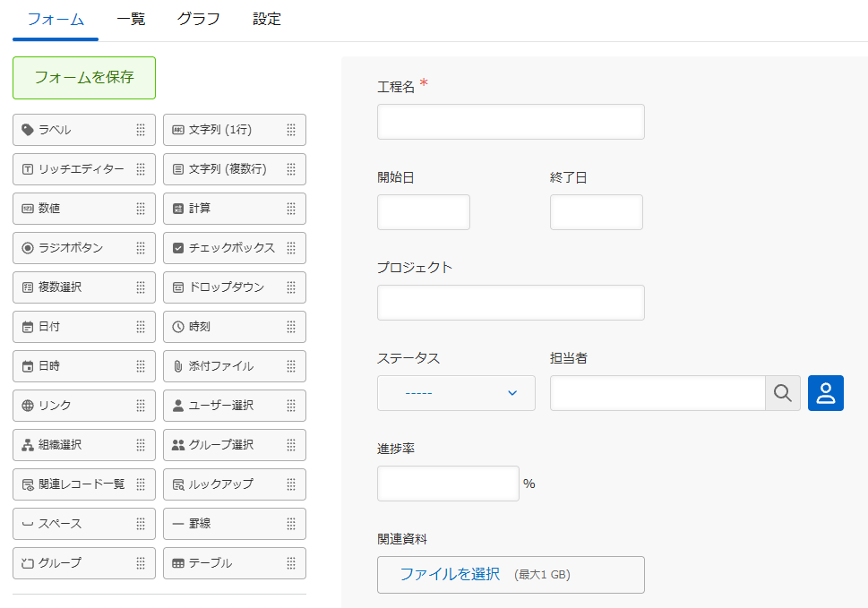The image size is (868, 608).
Task: Select the 日付 calendar icon
Action: click(x=27, y=327)
